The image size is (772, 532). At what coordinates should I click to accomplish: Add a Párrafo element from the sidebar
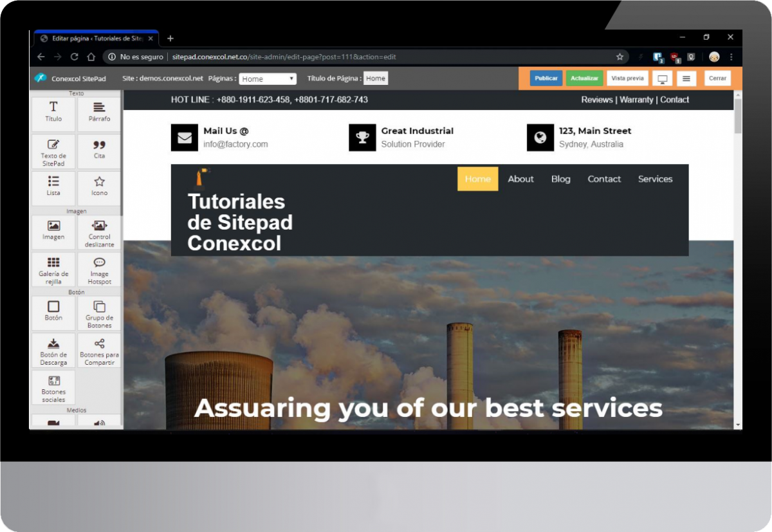point(99,113)
